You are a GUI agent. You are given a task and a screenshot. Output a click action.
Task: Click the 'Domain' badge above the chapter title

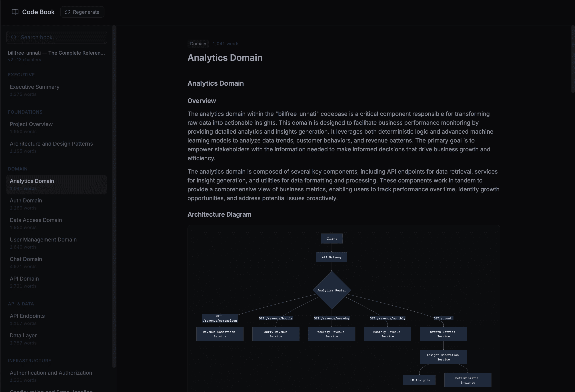[x=198, y=44]
